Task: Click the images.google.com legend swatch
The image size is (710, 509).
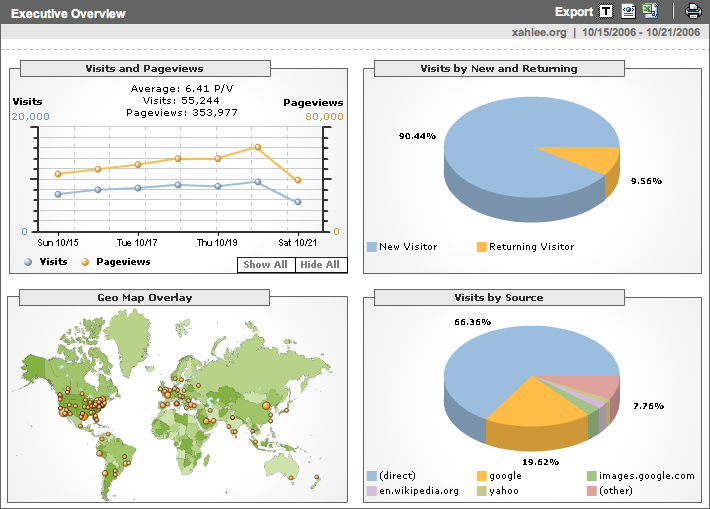Action: [x=592, y=476]
